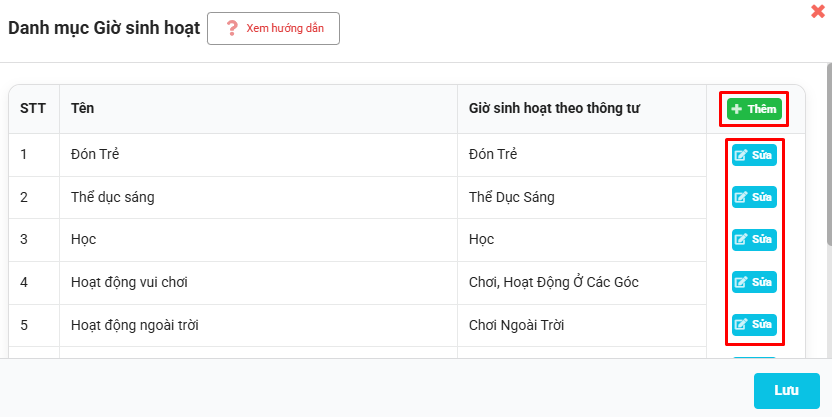Click Sửa for Hoạt động ngoài trời

754,324
